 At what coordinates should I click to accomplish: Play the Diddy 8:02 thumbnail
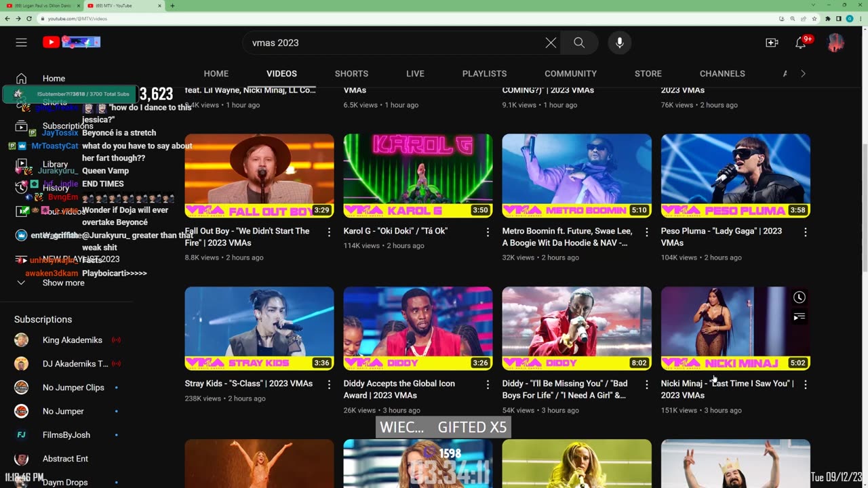(x=576, y=328)
